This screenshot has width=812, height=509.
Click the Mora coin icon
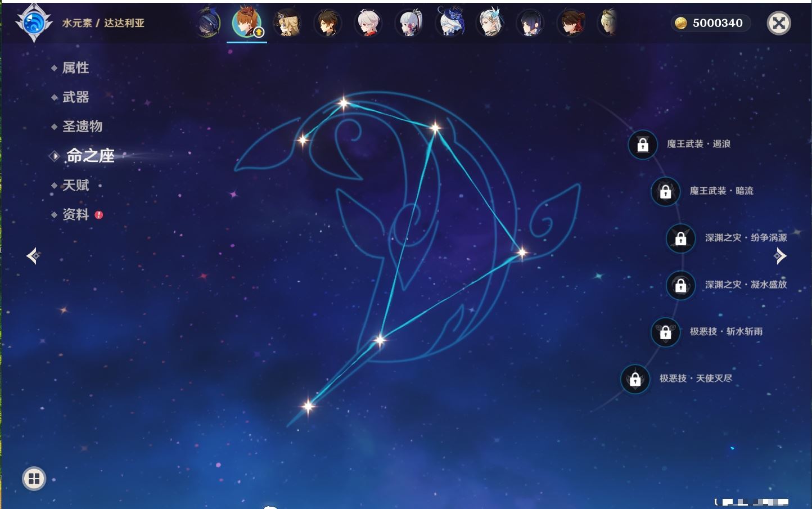coord(681,23)
